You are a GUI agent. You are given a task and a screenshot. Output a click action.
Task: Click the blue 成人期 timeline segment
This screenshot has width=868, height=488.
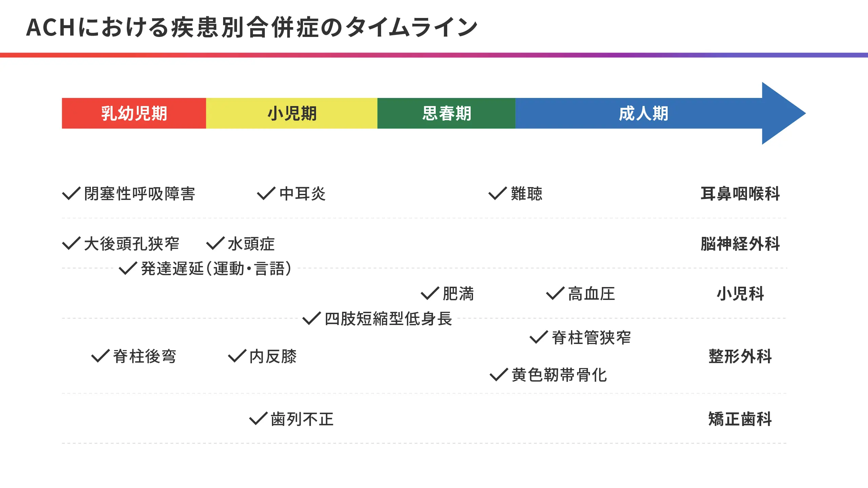point(639,113)
